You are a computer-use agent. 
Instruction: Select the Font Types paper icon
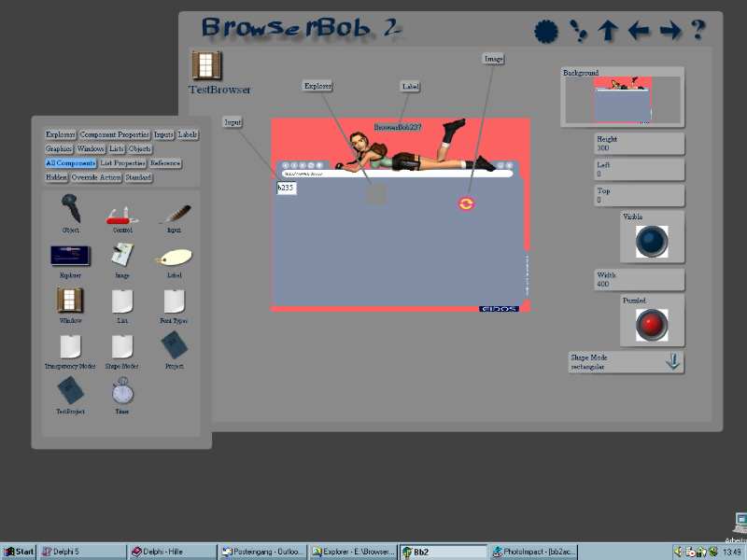[x=174, y=301]
